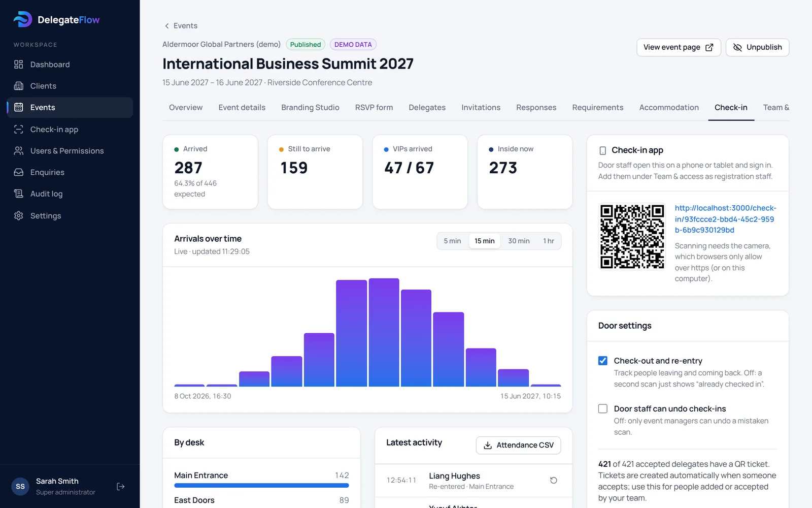The image size is (812, 508).
Task: Open the Invitations tab
Action: coord(481,108)
